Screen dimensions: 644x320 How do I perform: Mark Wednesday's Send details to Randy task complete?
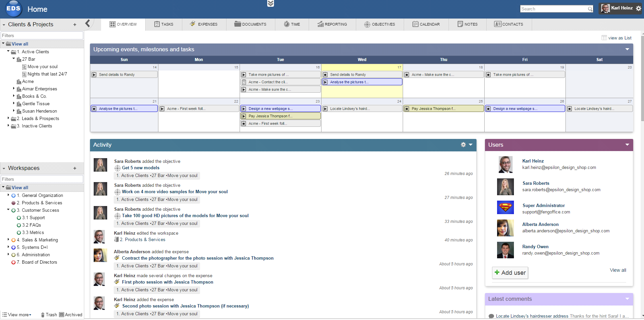tap(326, 75)
